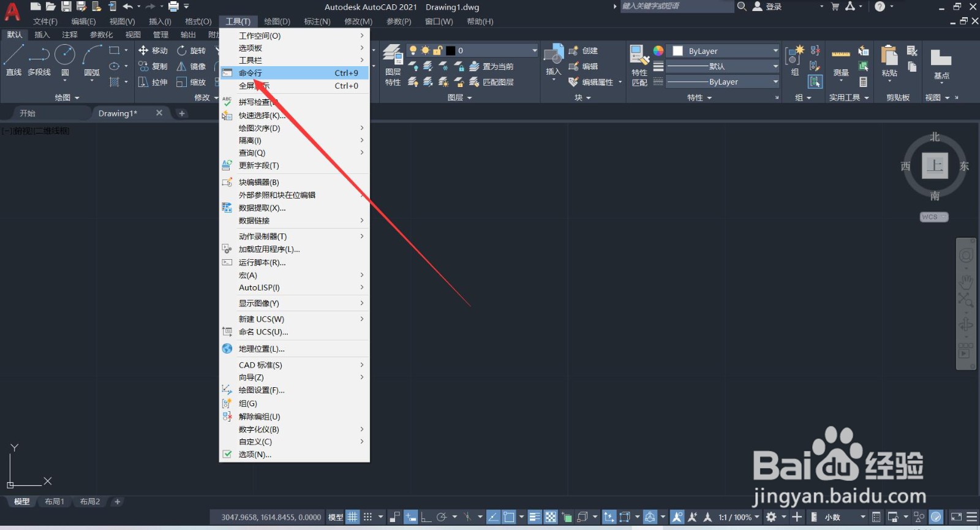
Task: Click the Pan hand navigation icon
Action: click(x=966, y=282)
